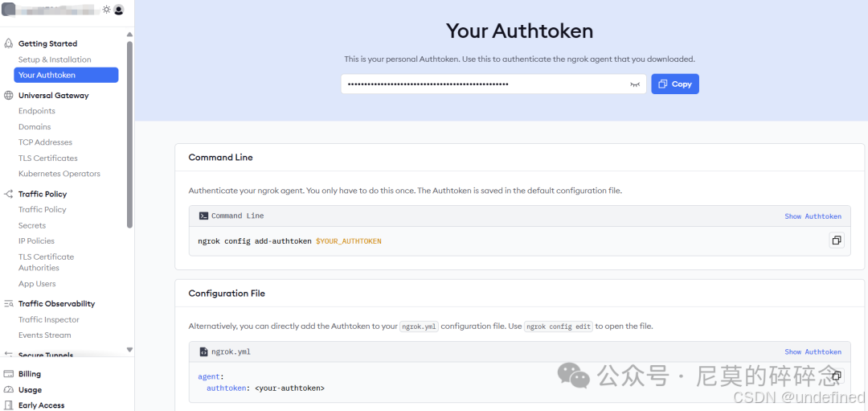Open TLS Certificates page
This screenshot has width=868, height=411.
pos(47,158)
